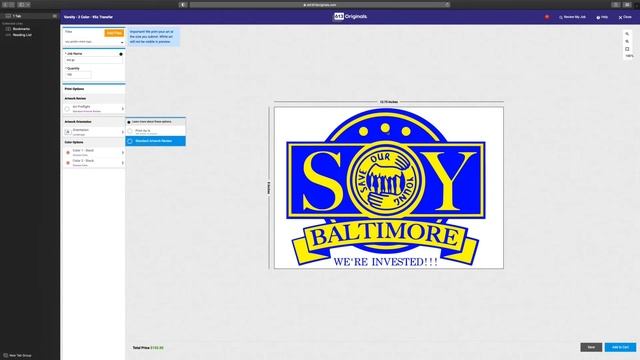Open the Help link in header

(x=602, y=17)
